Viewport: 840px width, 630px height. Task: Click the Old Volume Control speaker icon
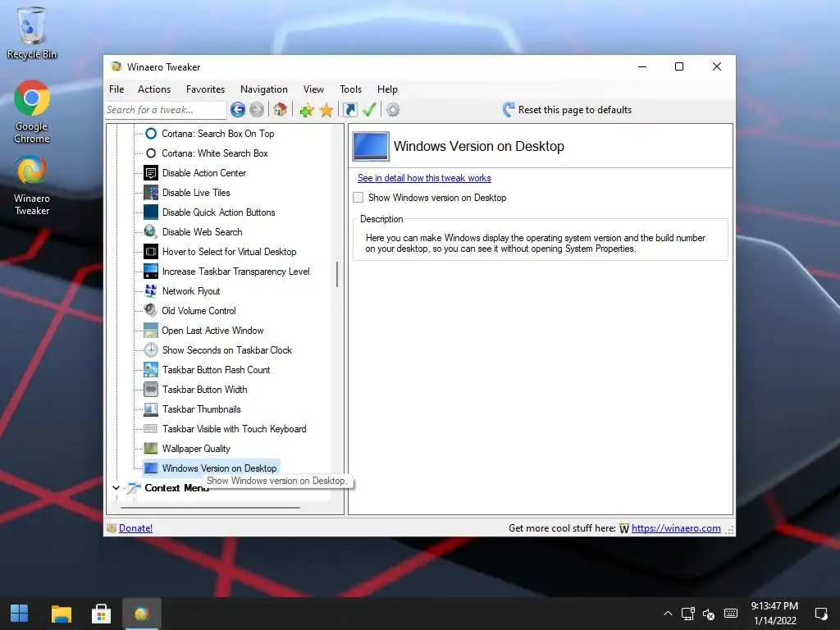[151, 311]
